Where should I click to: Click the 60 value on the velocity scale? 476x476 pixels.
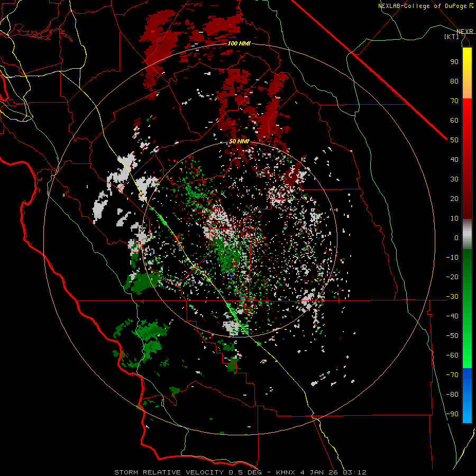pyautogui.click(x=454, y=120)
